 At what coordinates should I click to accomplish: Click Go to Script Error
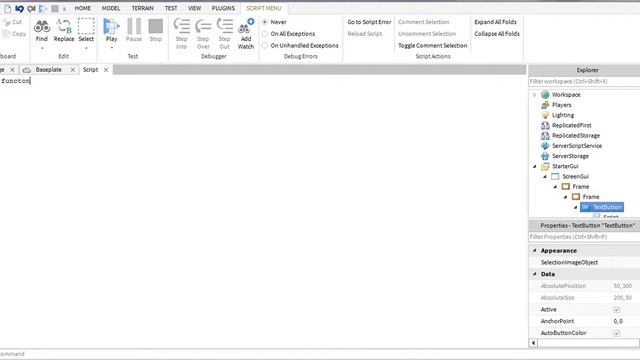coord(369,22)
